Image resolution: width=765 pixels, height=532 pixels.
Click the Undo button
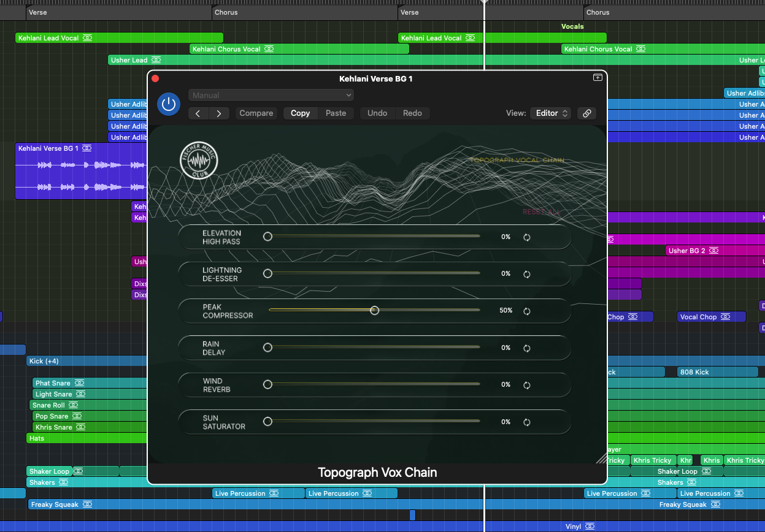[377, 113]
